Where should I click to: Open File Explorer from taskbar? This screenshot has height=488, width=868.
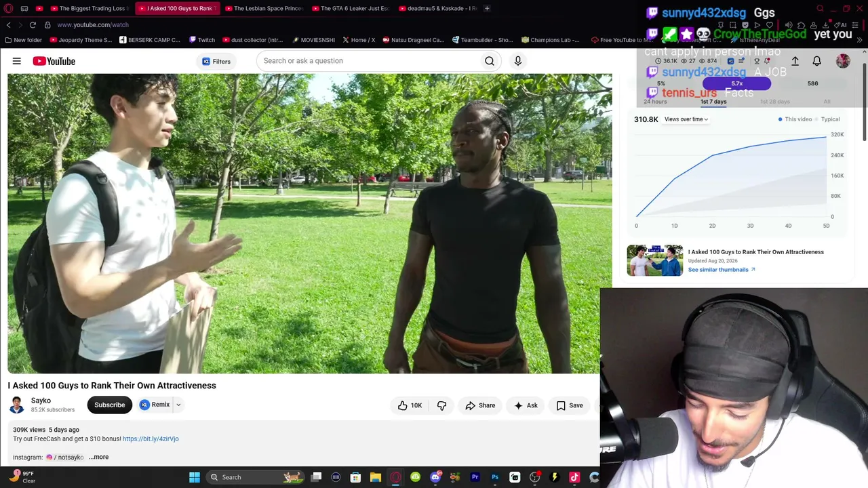(x=375, y=477)
